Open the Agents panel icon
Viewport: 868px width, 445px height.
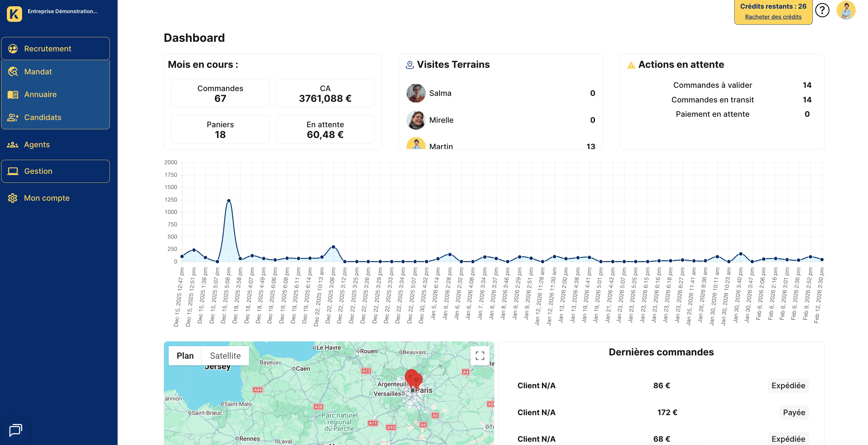click(x=13, y=144)
